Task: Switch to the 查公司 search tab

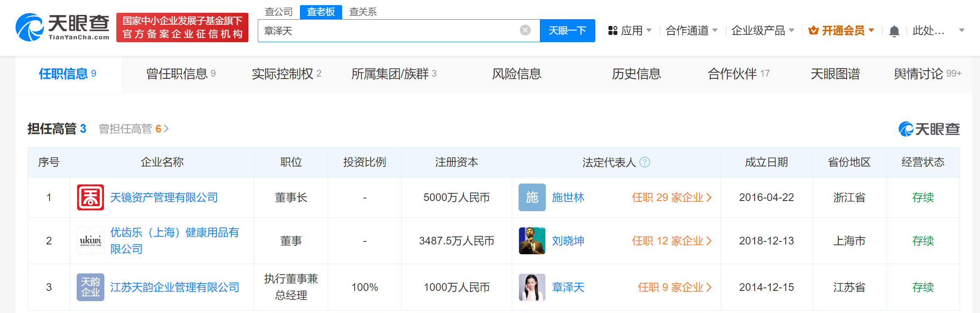Action: (x=279, y=12)
